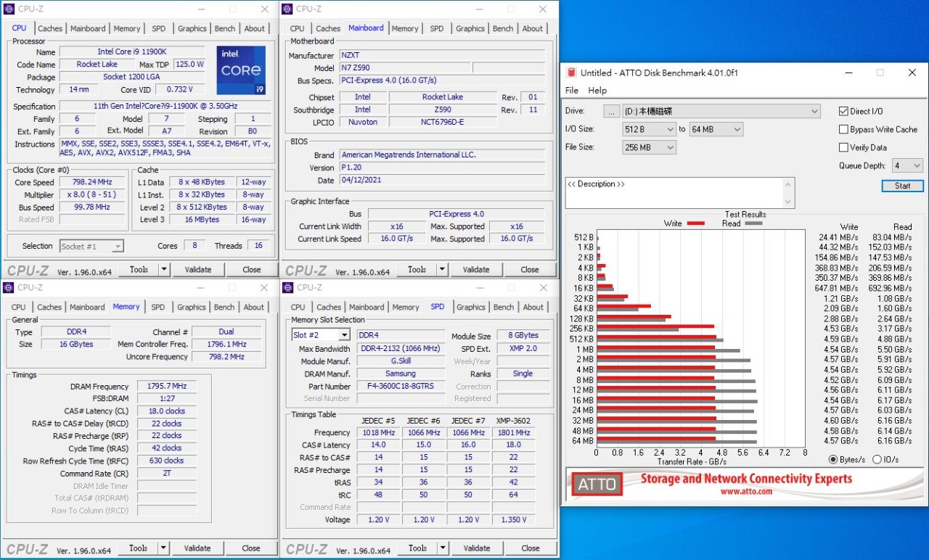This screenshot has height=560, width=929.
Task: Click Validate in the Mainboard window
Action: 476,269
